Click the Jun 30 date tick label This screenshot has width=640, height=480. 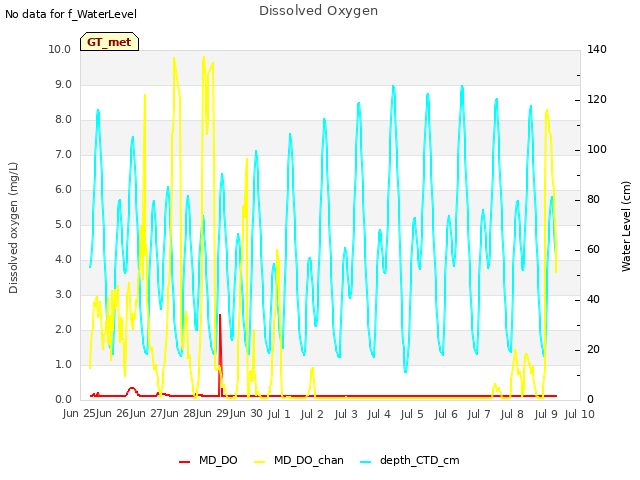click(247, 413)
